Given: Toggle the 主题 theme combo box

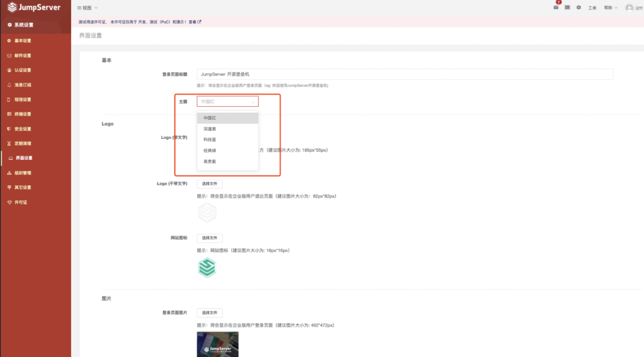Looking at the screenshot, I should [x=228, y=101].
